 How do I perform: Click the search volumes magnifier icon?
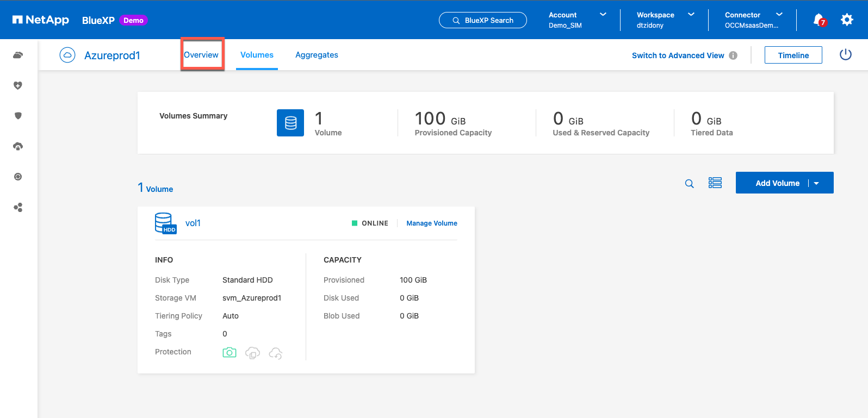[x=689, y=184]
